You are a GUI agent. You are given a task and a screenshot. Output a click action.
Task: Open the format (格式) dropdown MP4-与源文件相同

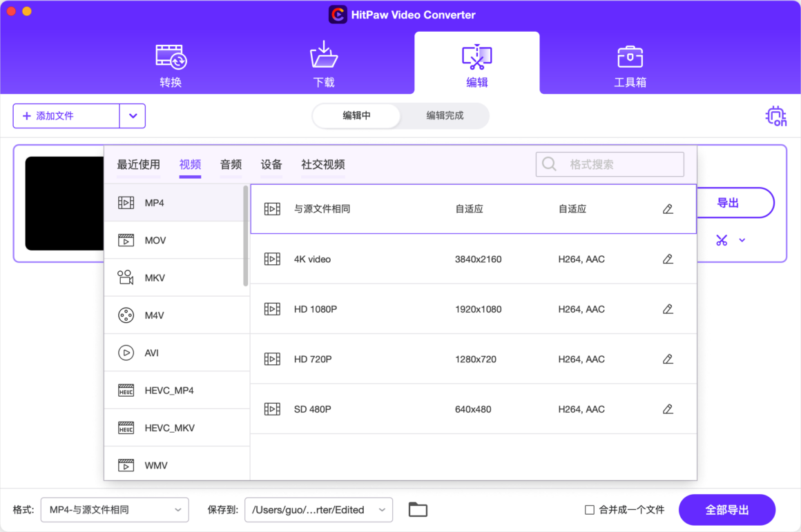coord(115,509)
